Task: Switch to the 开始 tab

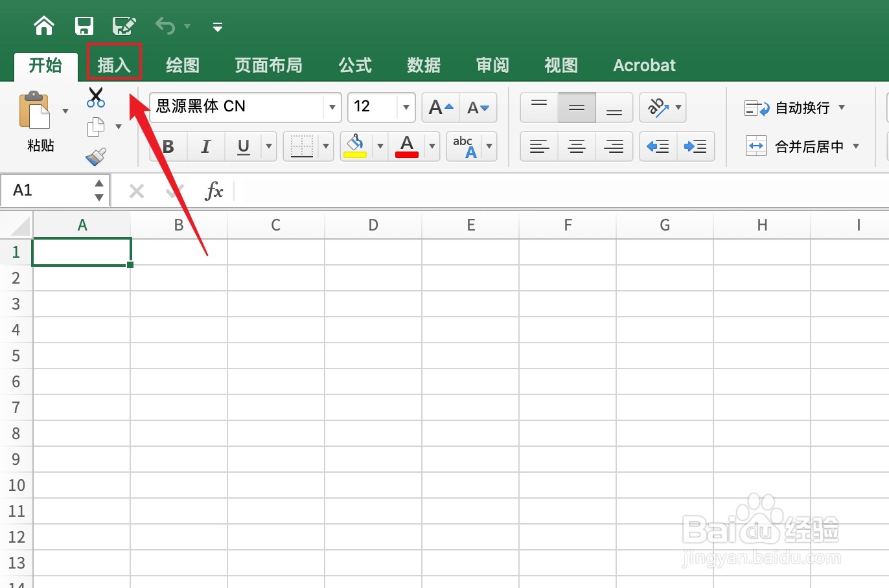Action: coord(45,65)
